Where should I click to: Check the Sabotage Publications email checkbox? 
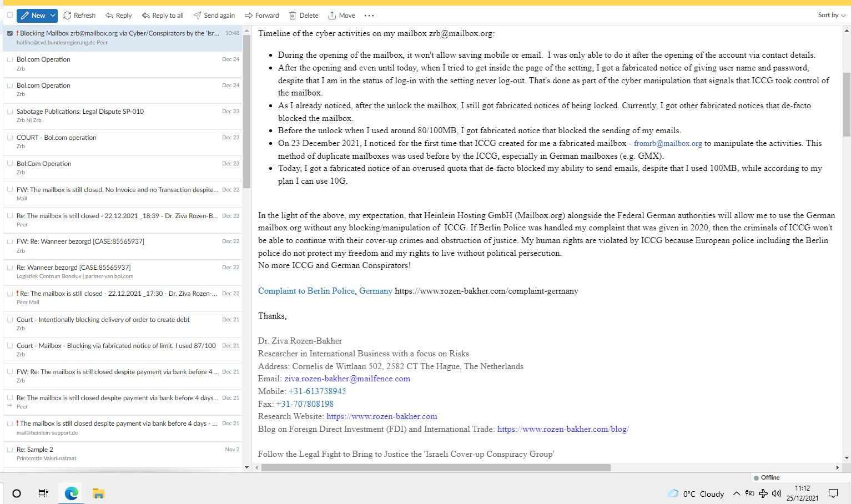(x=10, y=112)
